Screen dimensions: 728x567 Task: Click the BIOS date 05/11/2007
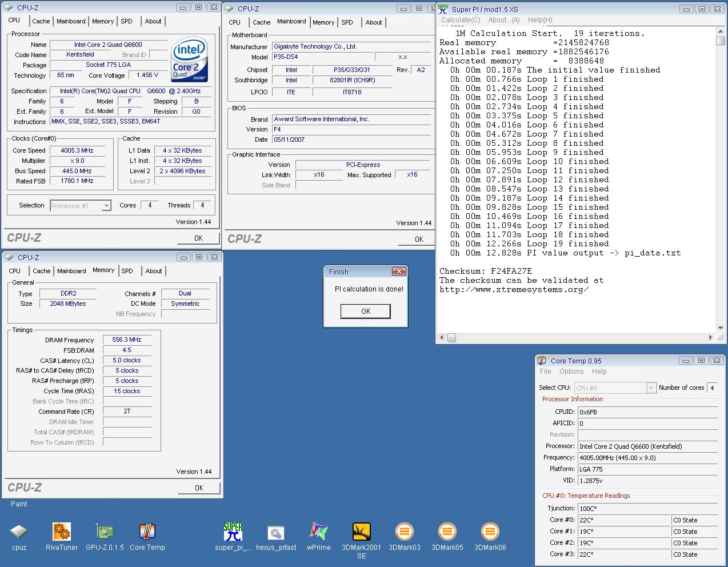point(352,139)
